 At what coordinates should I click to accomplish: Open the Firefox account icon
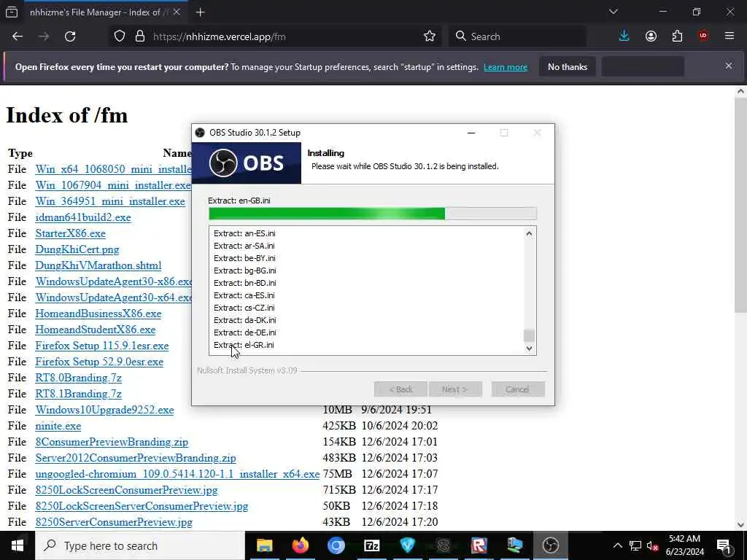[x=651, y=36]
